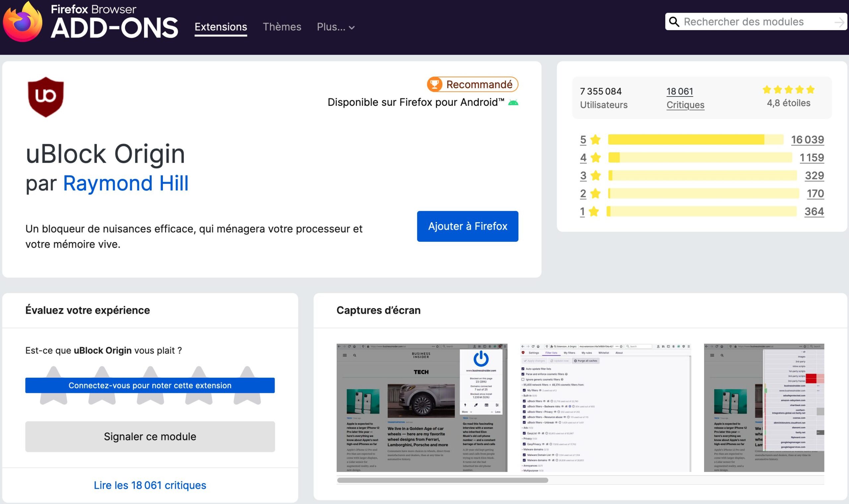Click the 16 039 five-star review count
The image size is (849, 504).
pyautogui.click(x=808, y=140)
